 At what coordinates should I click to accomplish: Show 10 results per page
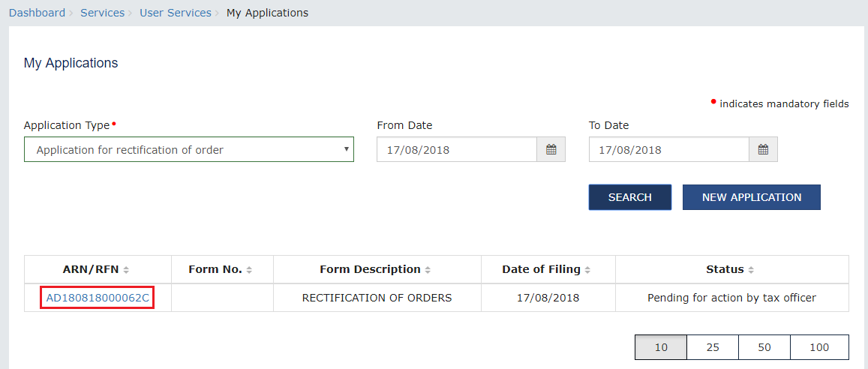tap(661, 347)
